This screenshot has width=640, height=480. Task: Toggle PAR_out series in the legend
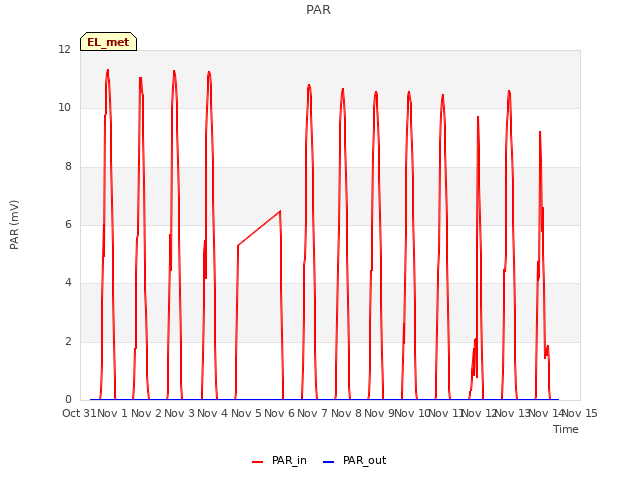354,460
